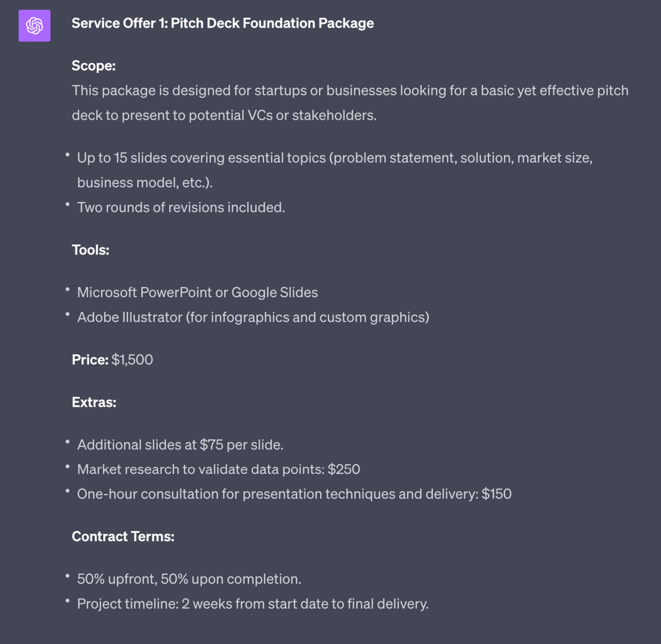
Task: Click the Tools heading
Action: tap(91, 250)
